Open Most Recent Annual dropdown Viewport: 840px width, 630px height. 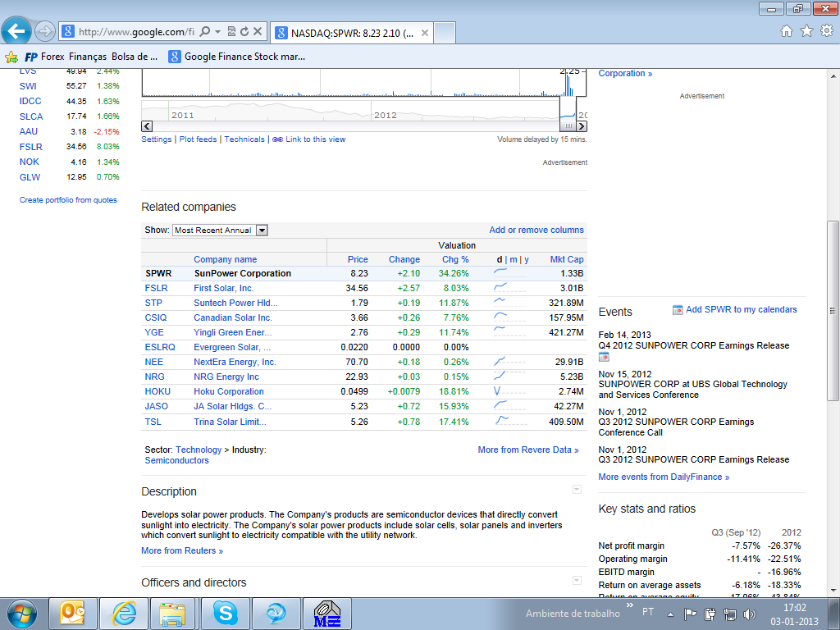[220, 231]
